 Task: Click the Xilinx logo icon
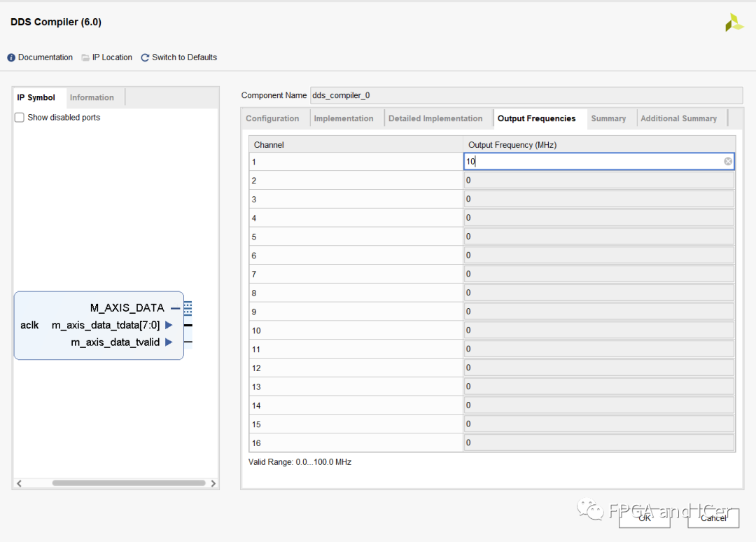734,22
